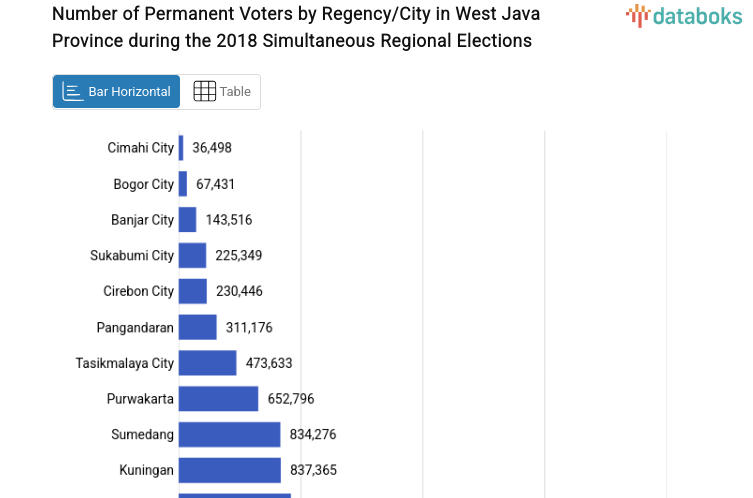Screen dimensions: 753x498
Task: Click the Kuningan axis label
Action: coord(147,470)
